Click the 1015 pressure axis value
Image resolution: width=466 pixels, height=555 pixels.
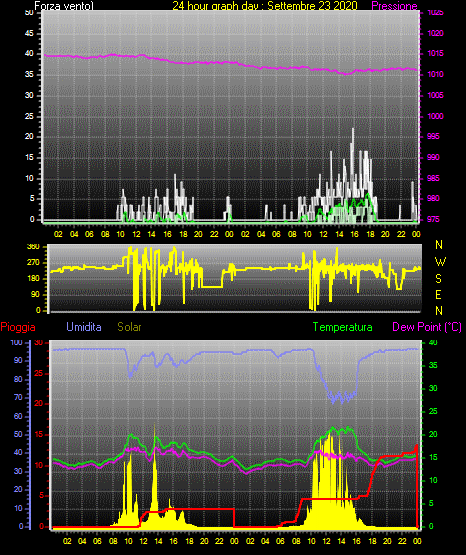(x=435, y=53)
